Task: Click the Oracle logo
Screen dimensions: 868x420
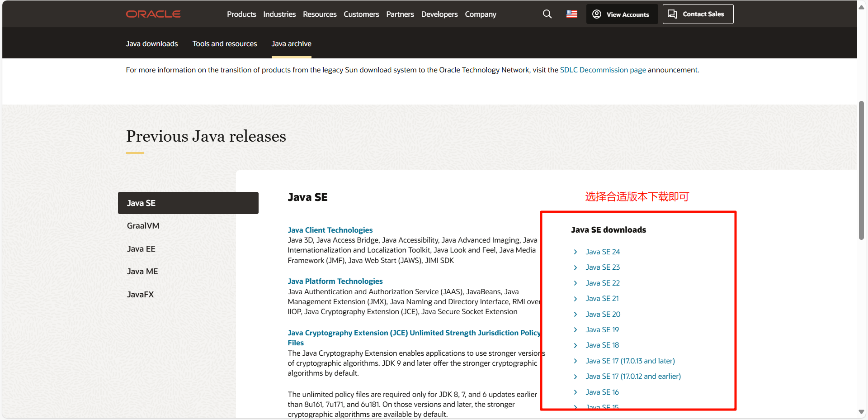Action: 153,14
